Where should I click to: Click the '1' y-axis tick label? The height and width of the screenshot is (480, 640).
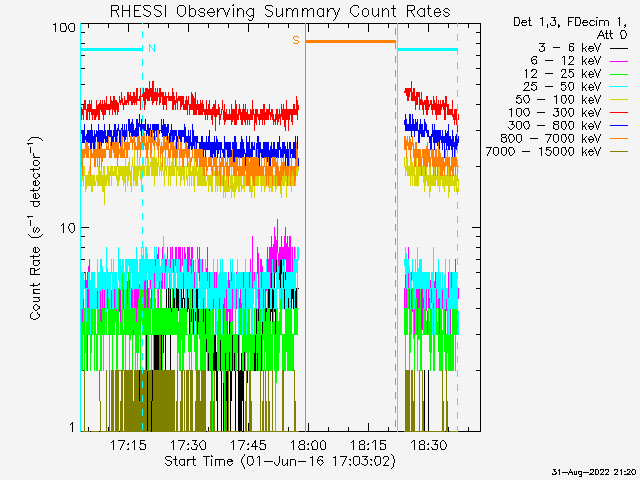(x=72, y=427)
